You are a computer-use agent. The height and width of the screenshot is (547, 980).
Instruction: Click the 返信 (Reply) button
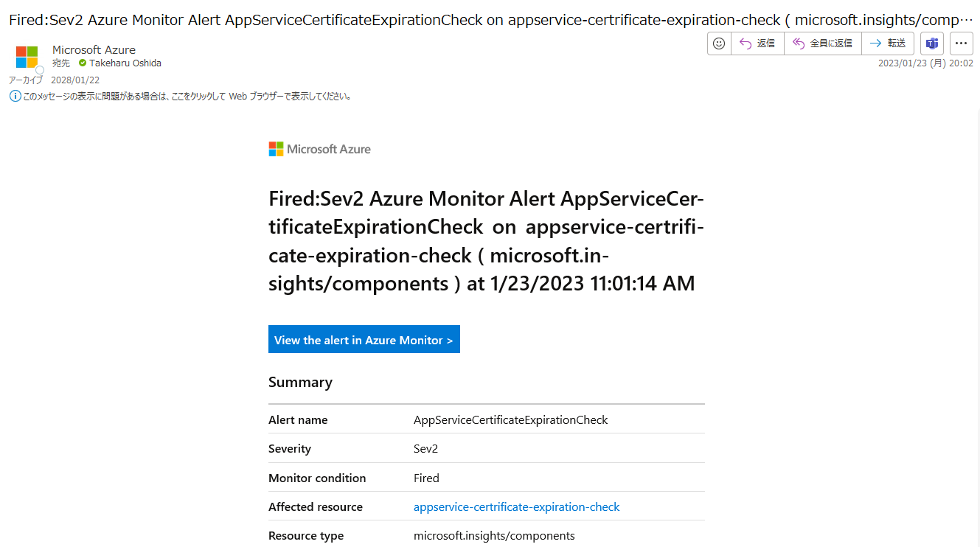click(x=757, y=43)
